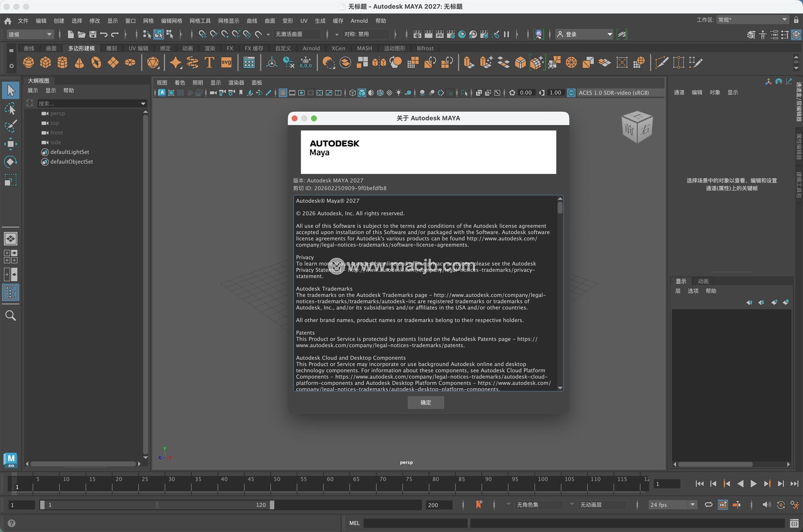The width and height of the screenshot is (803, 532).
Task: Select the Move tool in toolbox
Action: point(10,144)
